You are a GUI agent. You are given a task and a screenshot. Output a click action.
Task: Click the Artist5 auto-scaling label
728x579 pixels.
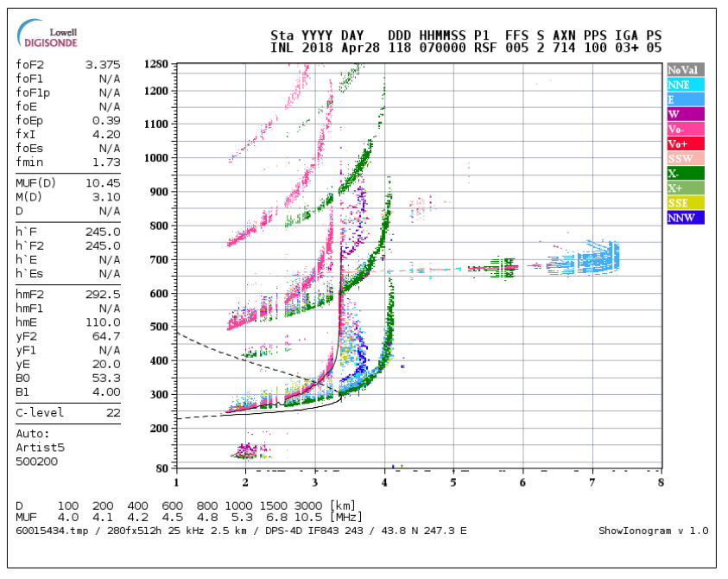coord(41,448)
